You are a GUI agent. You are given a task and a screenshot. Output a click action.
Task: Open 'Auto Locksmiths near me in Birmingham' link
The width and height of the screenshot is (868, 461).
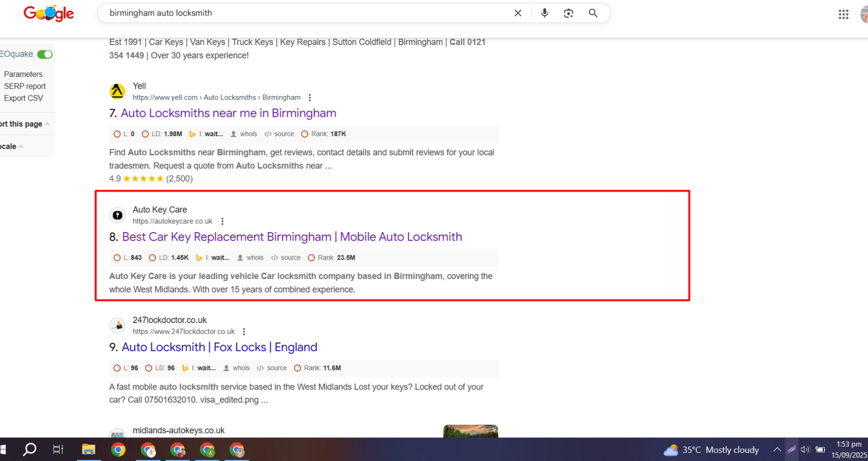pos(228,113)
